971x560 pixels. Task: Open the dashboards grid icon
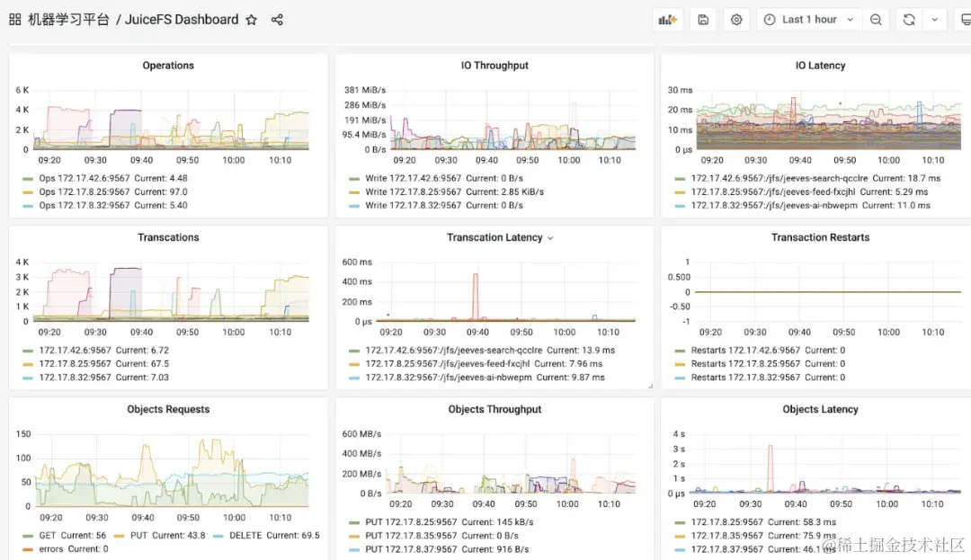coord(15,20)
